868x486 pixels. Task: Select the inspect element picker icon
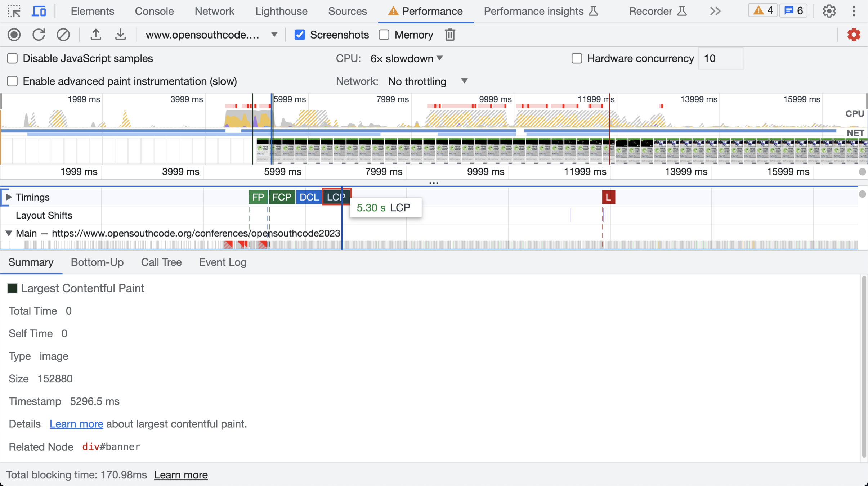point(14,11)
